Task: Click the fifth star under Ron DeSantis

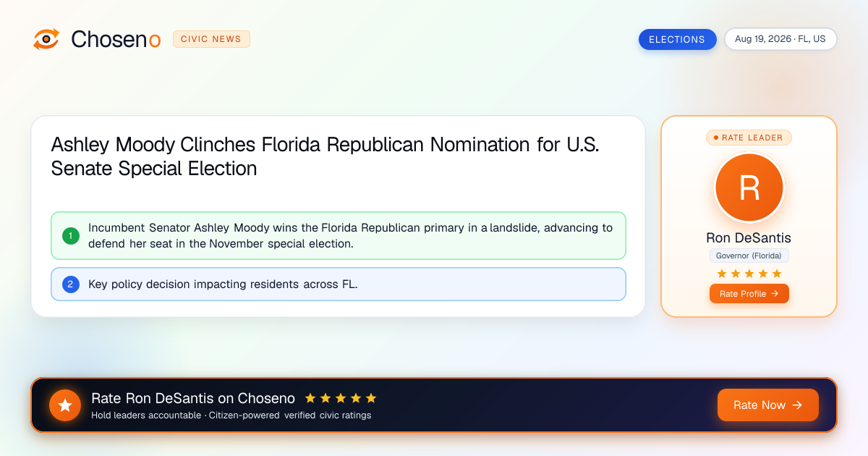Action: 777,274
